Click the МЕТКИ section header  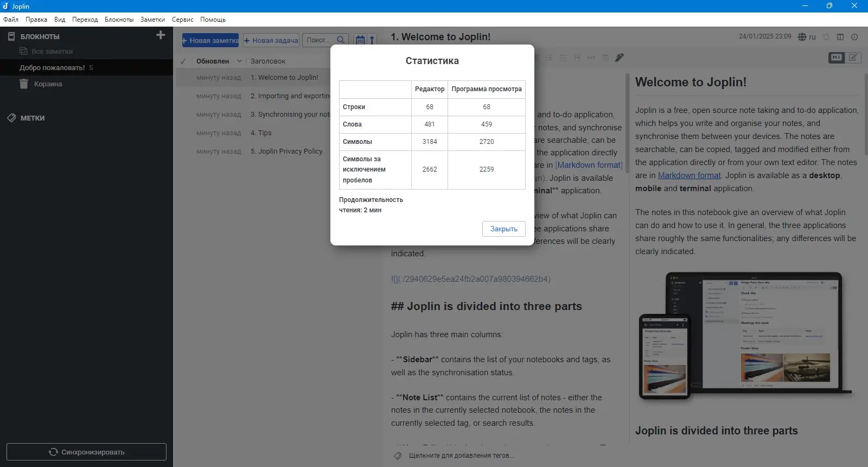pyautogui.click(x=33, y=118)
